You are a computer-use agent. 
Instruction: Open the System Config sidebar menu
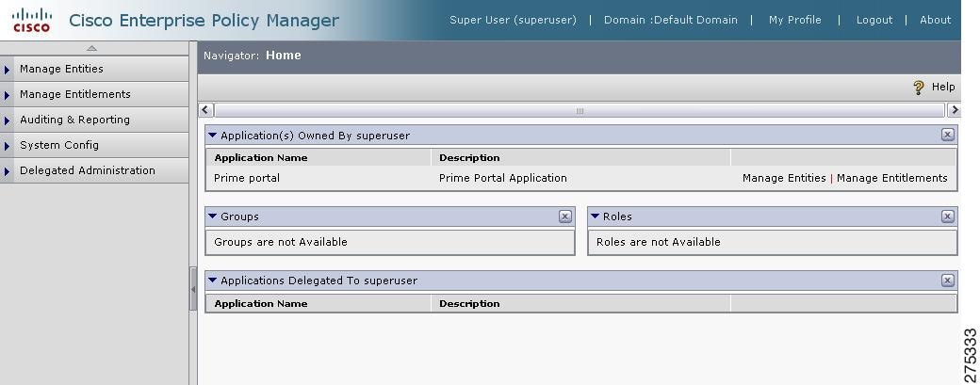[94, 145]
